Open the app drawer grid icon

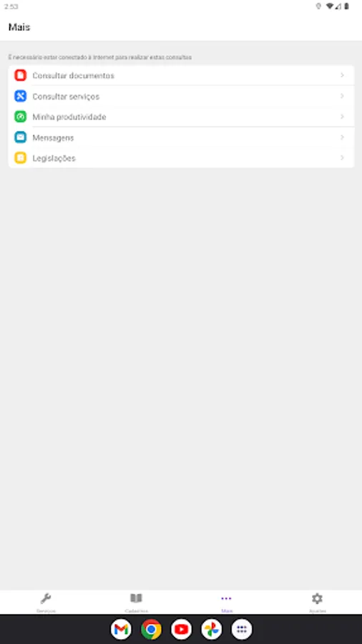(242, 629)
